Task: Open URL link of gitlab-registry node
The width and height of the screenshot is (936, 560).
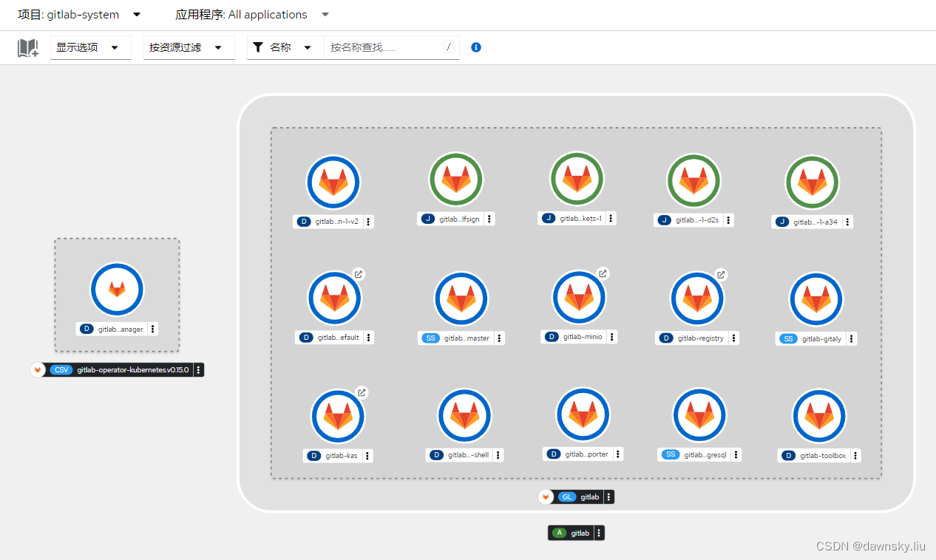Action: [721, 275]
